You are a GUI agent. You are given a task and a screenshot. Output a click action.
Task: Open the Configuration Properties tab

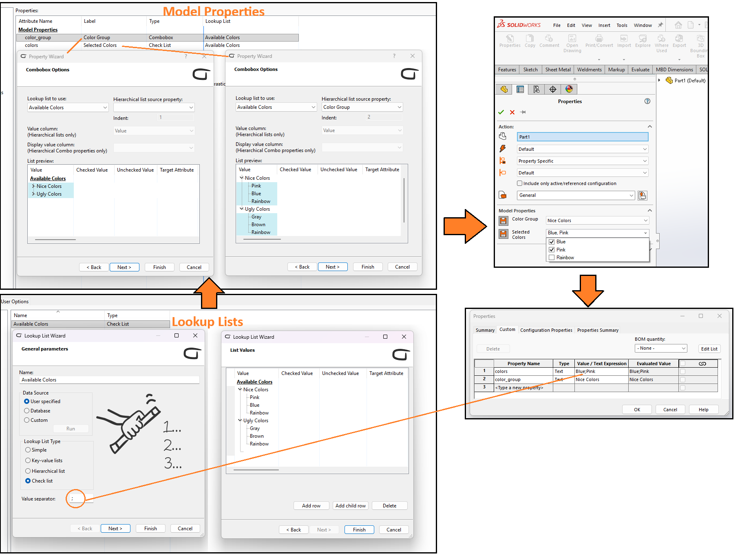coord(546,330)
